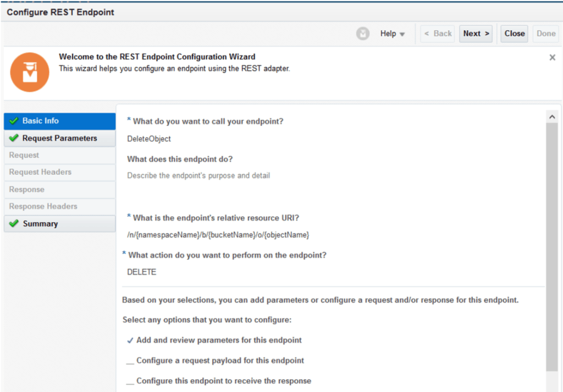Open the DELETE action selector
Image resolution: width=563 pixels, height=392 pixels.
[142, 272]
